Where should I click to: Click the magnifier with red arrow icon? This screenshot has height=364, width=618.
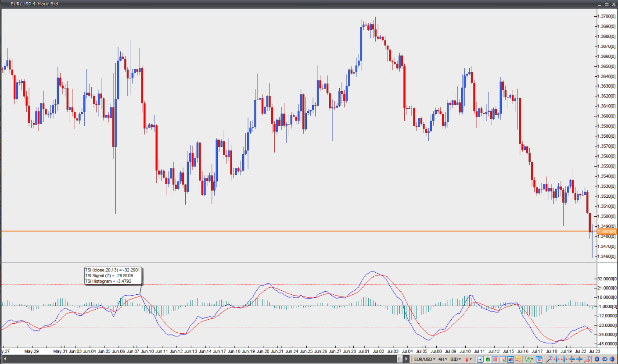588,360
